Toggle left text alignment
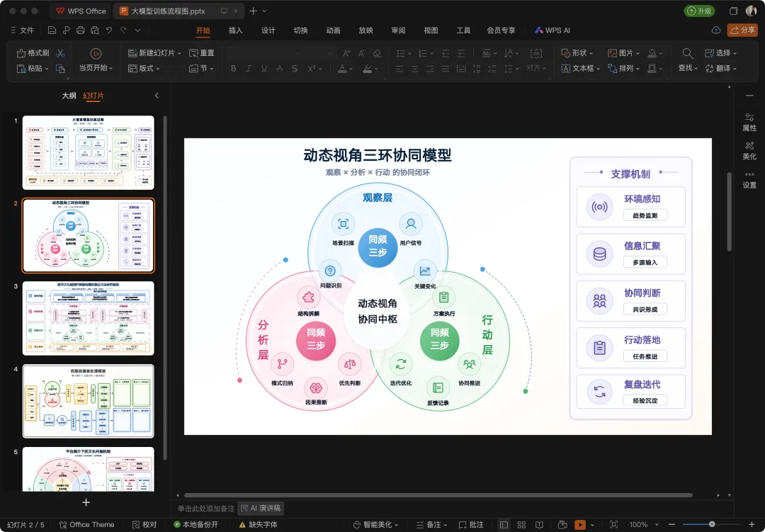Image resolution: width=765 pixels, height=532 pixels. click(x=399, y=68)
